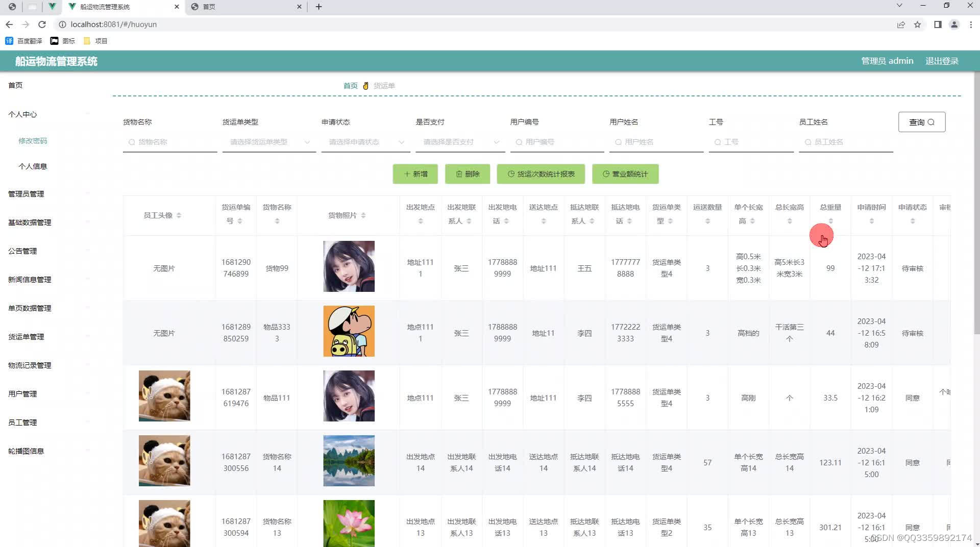Open 轮播图信息 in the sidebar

pyautogui.click(x=26, y=451)
